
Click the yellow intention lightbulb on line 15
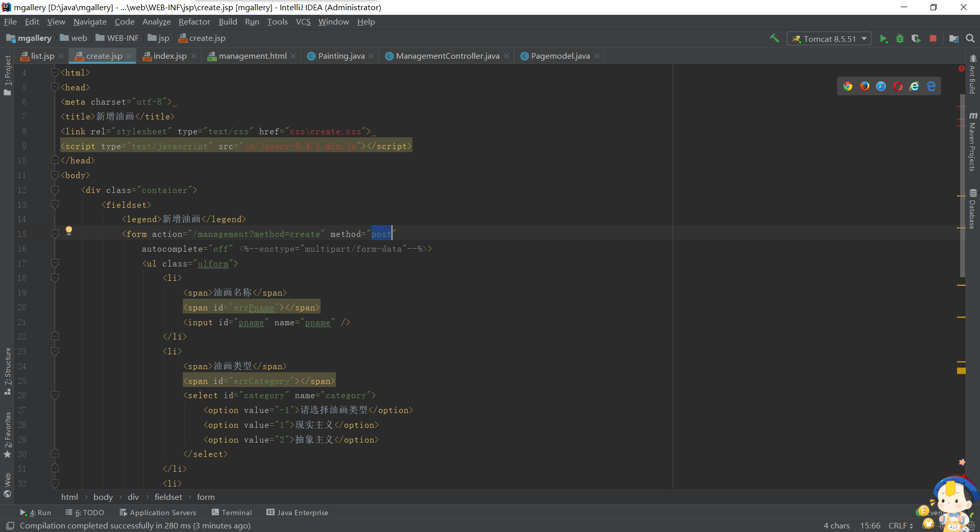[x=69, y=231]
